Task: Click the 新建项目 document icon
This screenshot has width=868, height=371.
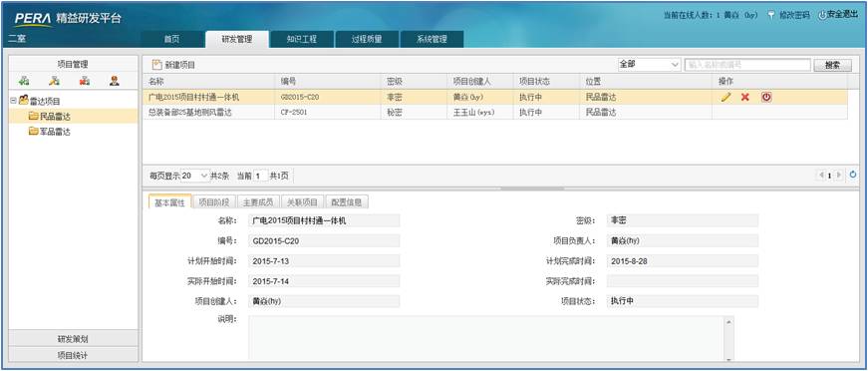Action: [156, 65]
